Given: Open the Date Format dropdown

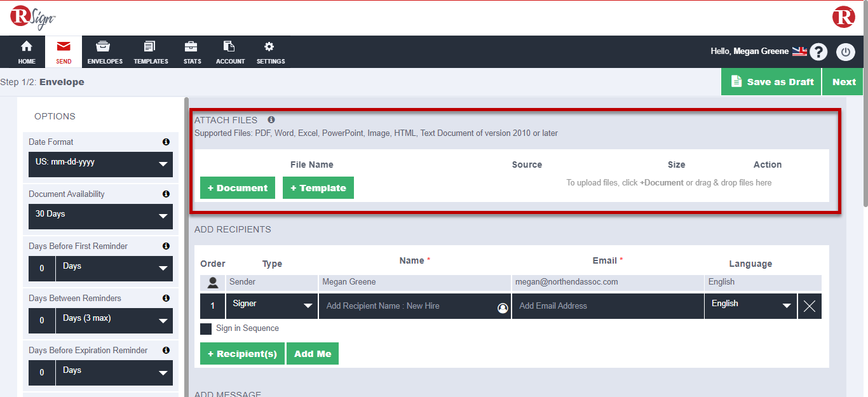Looking at the screenshot, I should 100,165.
